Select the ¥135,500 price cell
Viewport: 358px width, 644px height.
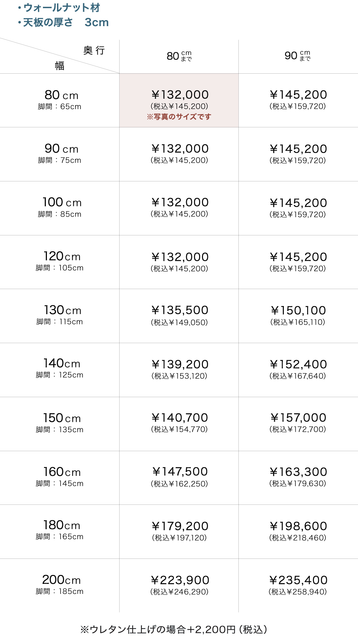[180, 310]
